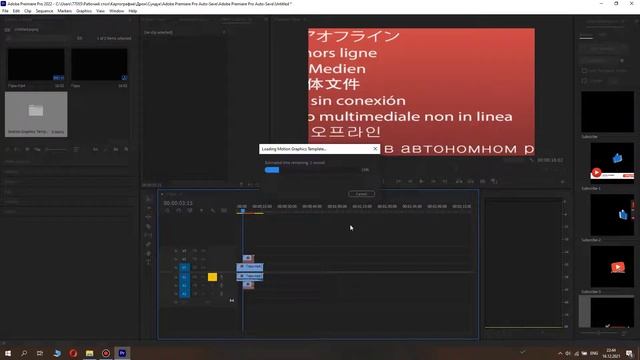Click the timeline timecode 00:00:03:11
Viewport: 640px width, 360px height.
tap(178, 203)
